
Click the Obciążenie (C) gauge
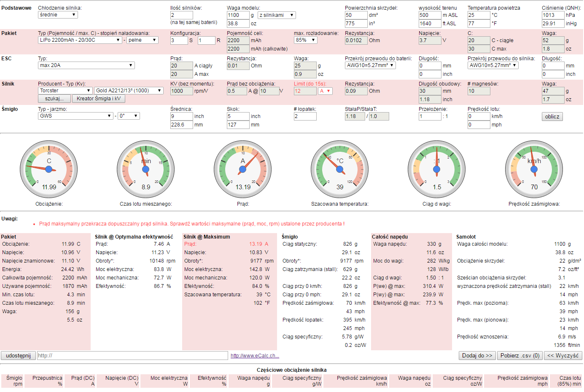coord(49,169)
